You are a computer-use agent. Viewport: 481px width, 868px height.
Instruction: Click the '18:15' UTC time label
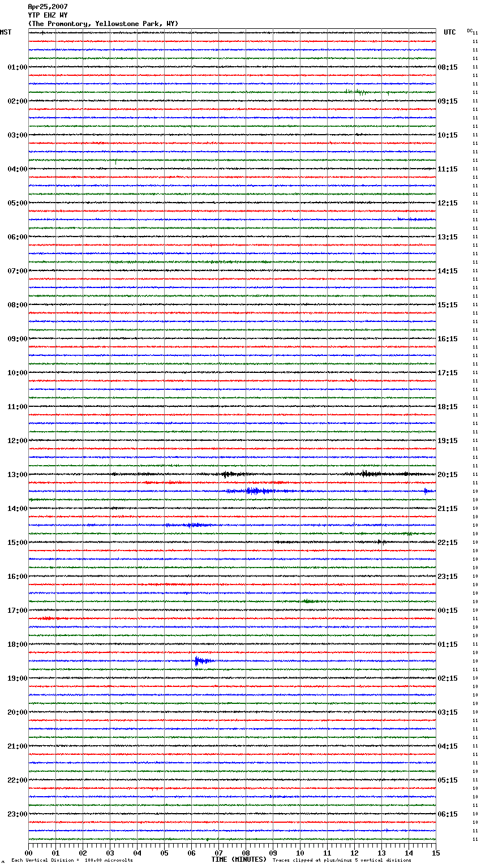[x=448, y=407]
